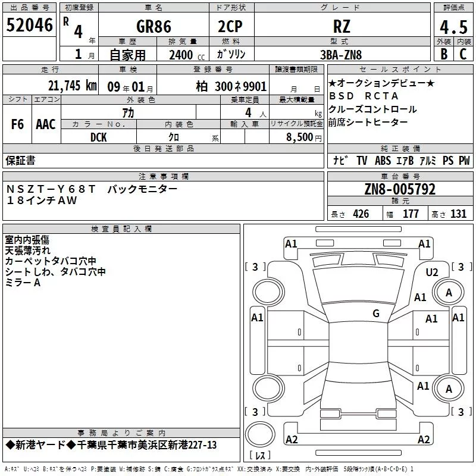
Task: Select the TV equipment label
Action: pyautogui.click(x=362, y=160)
